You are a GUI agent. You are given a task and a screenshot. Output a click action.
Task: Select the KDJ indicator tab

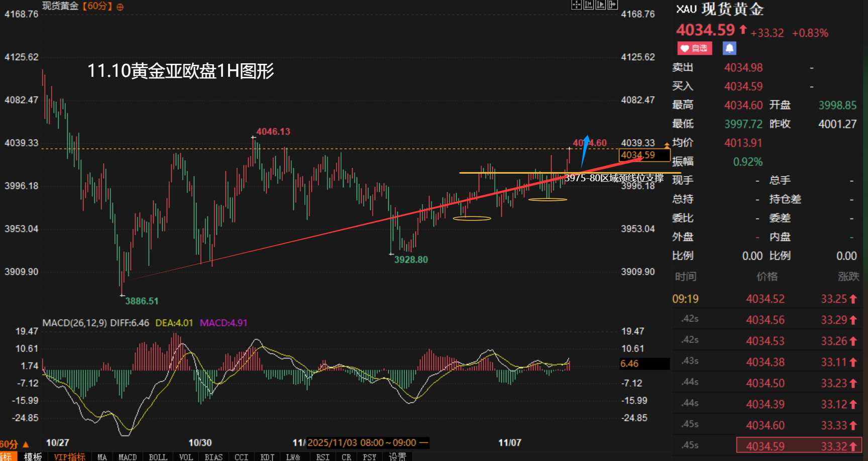(267, 456)
